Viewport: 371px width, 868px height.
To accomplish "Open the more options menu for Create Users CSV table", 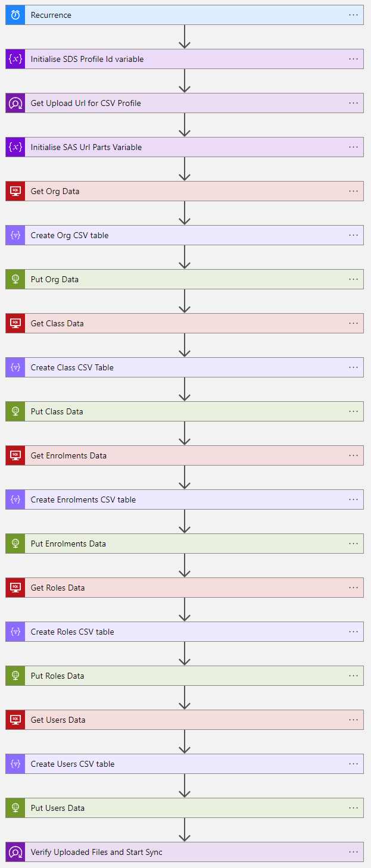I will coord(353,764).
